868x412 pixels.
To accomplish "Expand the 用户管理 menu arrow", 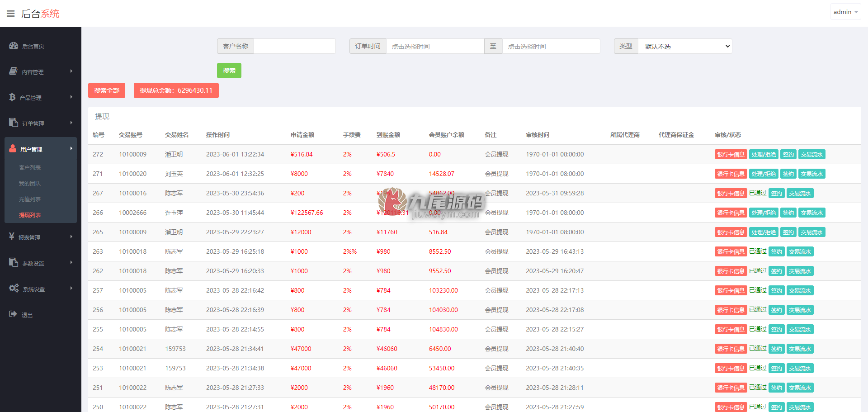I will [71, 148].
